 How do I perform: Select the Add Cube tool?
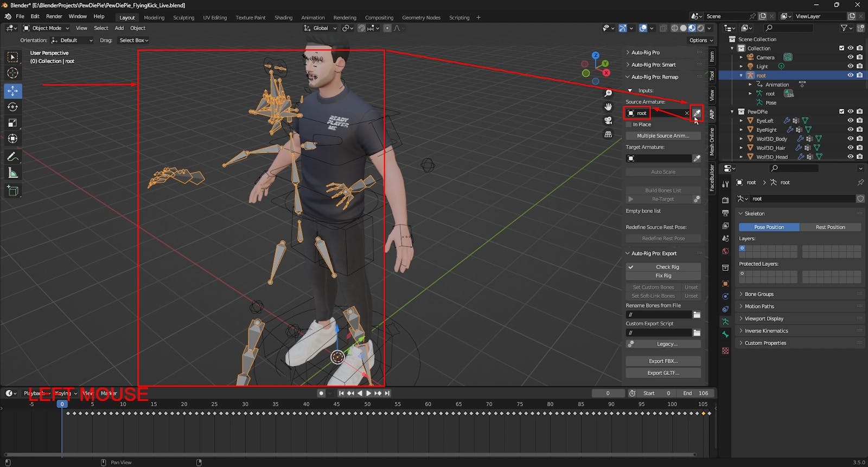click(13, 190)
